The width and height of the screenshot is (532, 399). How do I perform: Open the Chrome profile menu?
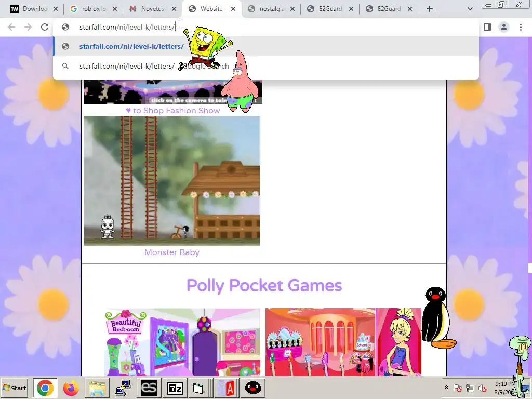[x=504, y=27]
